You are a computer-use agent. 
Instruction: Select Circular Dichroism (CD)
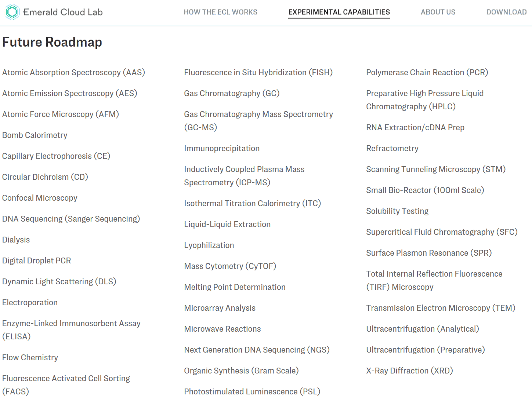45,177
